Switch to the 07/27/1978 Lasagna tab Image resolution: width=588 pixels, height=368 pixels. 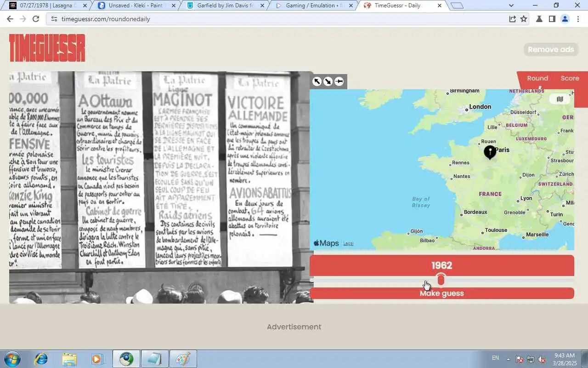[48, 6]
